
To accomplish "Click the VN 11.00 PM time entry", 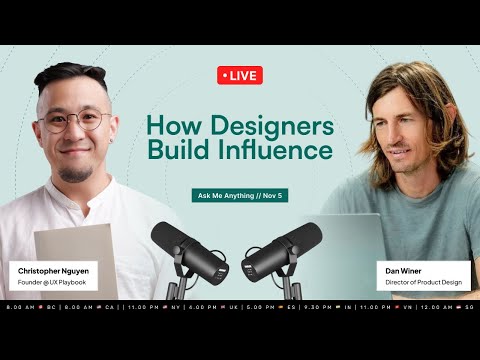I will pyautogui.click(x=386, y=307).
